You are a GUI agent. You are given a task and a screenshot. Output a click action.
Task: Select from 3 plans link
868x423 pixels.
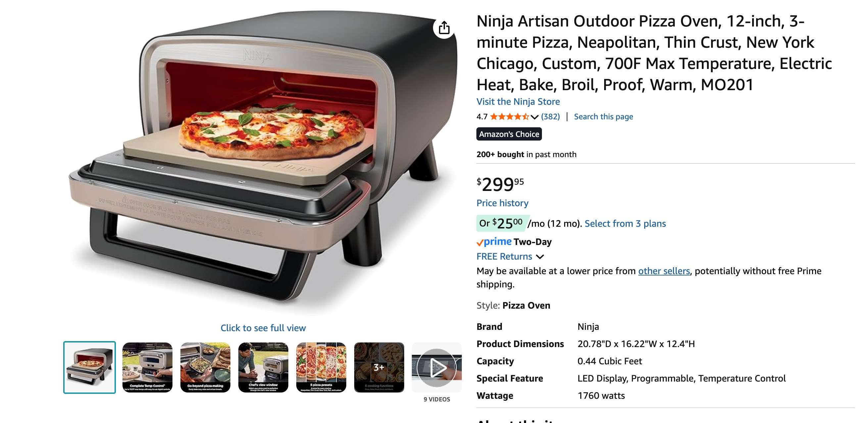pos(625,224)
